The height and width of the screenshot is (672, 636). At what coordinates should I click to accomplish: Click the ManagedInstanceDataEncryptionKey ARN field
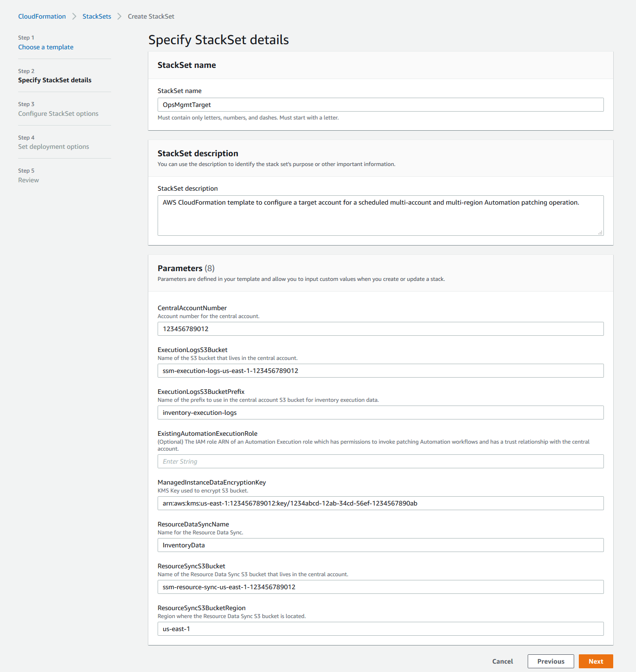click(380, 503)
